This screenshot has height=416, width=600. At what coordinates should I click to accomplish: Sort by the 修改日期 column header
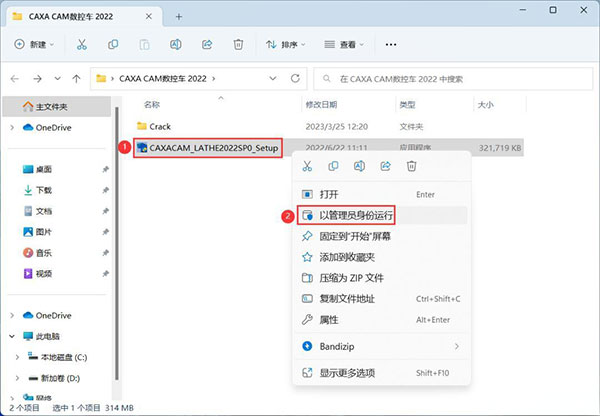click(x=321, y=105)
